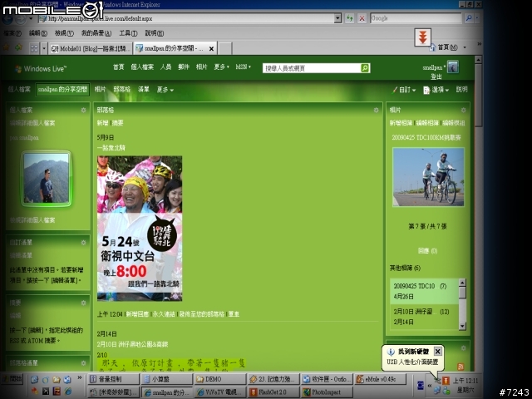The image size is (532, 399).
Task: Expand hidden quick launch icons chevron
Action: click(80, 377)
